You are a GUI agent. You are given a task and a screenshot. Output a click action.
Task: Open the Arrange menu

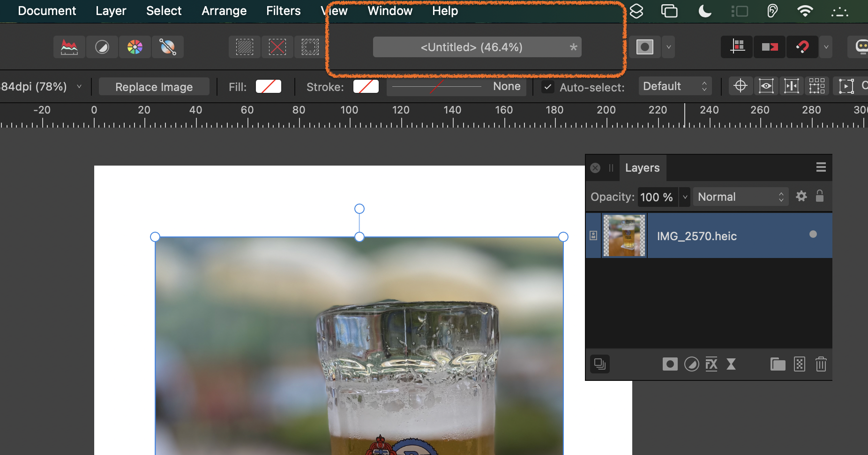[x=224, y=11]
